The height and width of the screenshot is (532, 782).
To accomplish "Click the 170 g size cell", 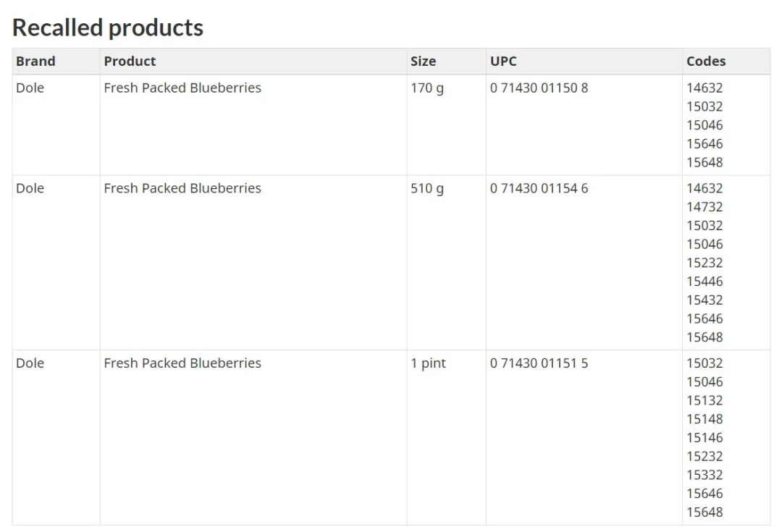I will point(427,88).
